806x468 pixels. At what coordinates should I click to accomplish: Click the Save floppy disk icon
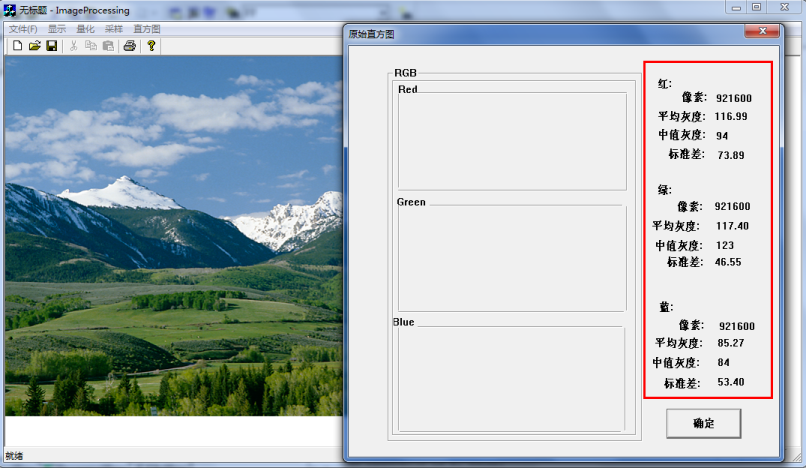pos(51,46)
